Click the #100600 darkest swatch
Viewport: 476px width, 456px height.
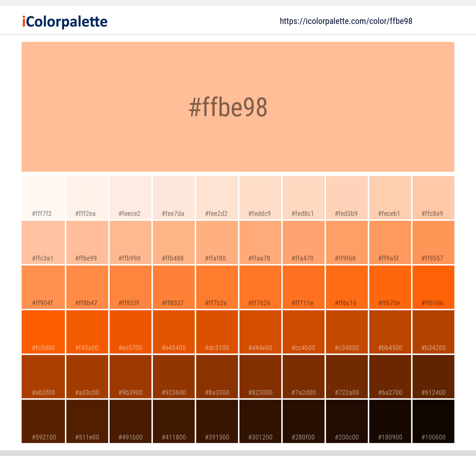(433, 421)
